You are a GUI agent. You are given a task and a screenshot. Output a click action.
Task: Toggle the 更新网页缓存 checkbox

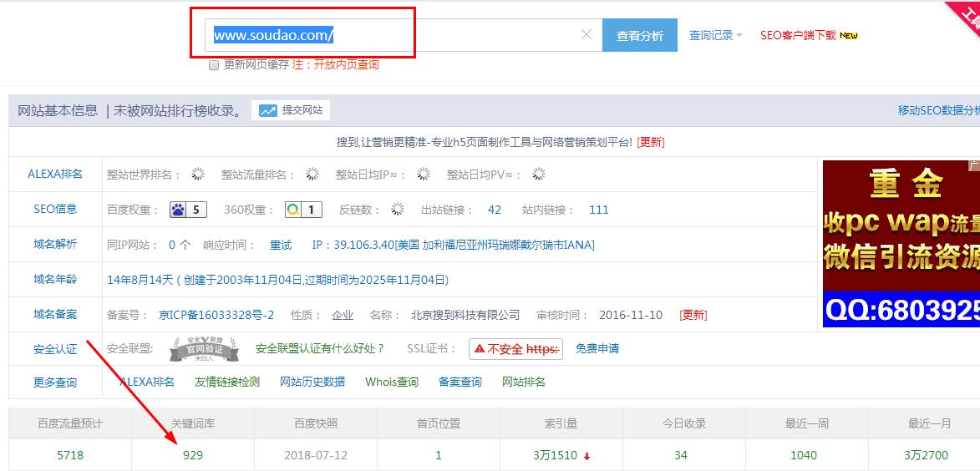tap(214, 65)
